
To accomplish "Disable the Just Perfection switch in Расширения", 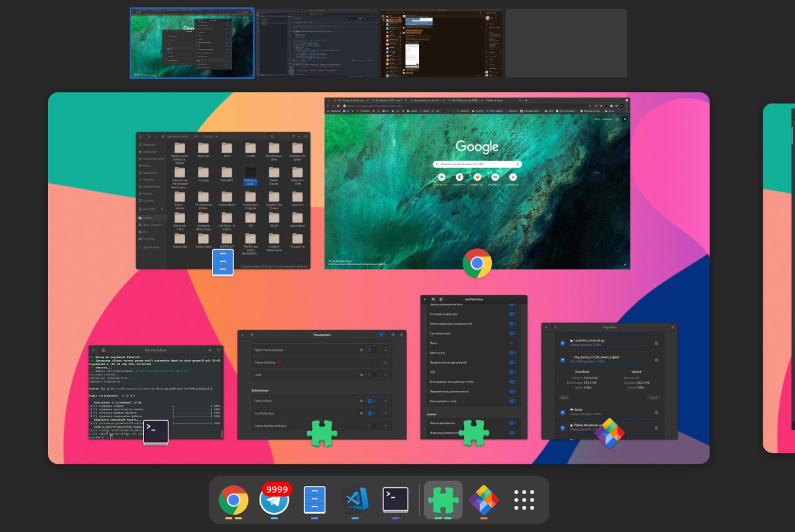I will click(372, 413).
